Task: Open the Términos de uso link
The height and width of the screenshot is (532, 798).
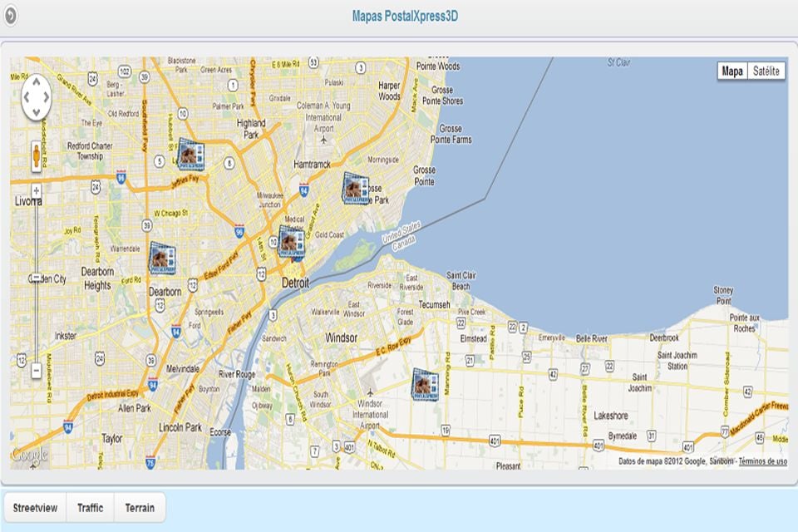Action: pos(763,461)
